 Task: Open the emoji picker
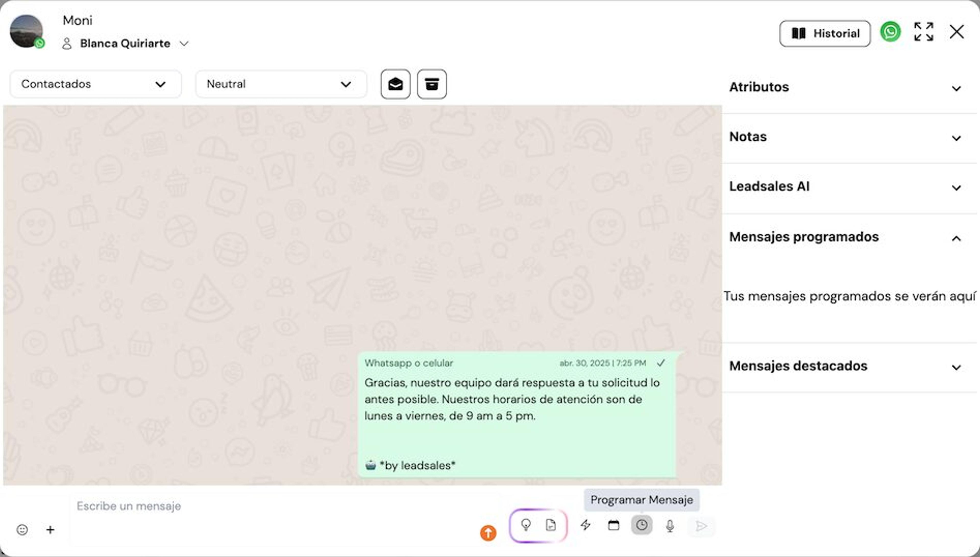(x=22, y=530)
